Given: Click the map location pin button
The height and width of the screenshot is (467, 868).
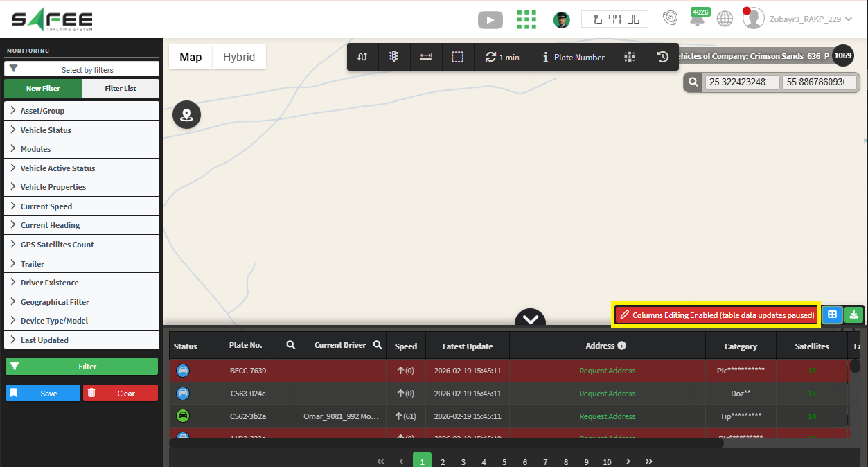Looking at the screenshot, I should [186, 115].
